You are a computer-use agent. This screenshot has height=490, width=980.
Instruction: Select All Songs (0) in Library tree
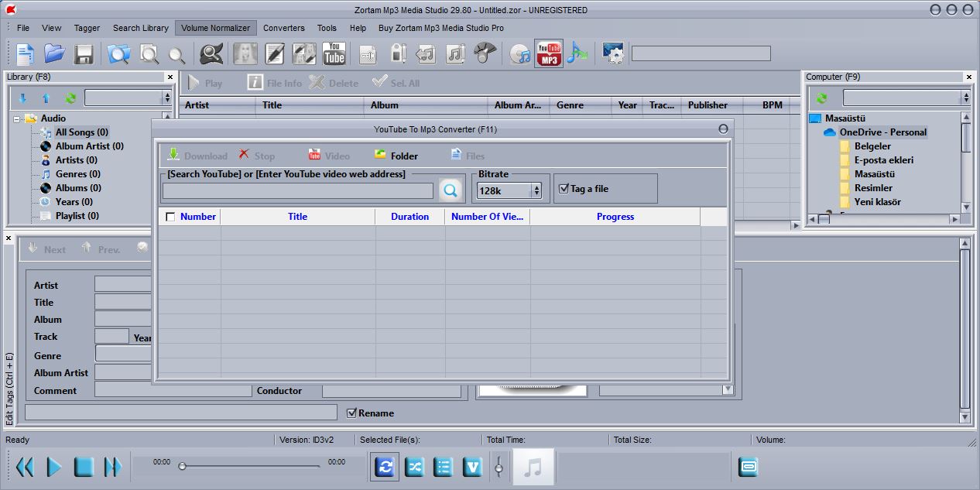coord(81,132)
